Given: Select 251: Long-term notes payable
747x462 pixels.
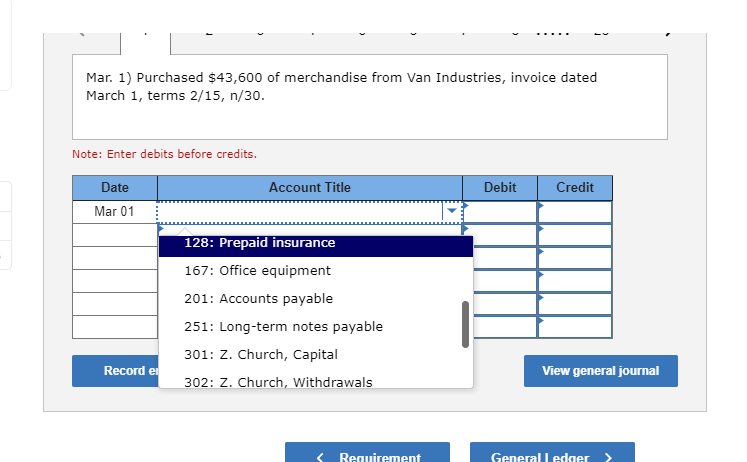Looking at the screenshot, I should tap(315, 327).
